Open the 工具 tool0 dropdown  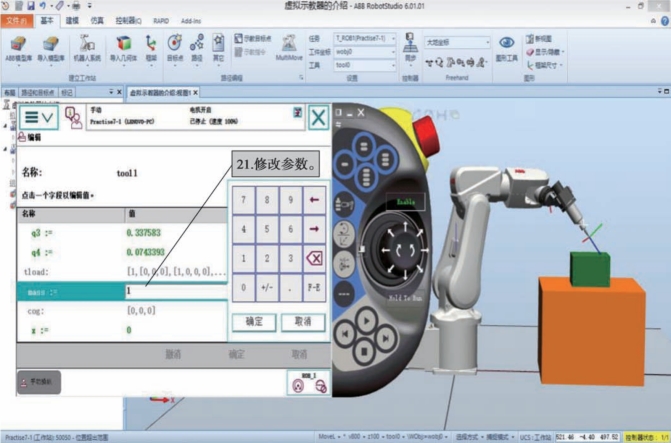(365, 65)
